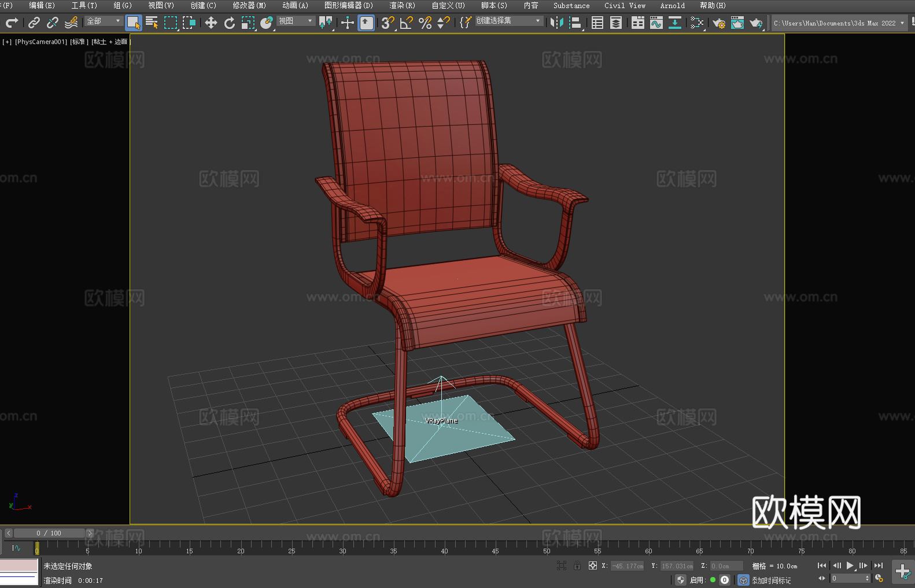
Task: Open the 渲染(R) menu
Action: (403, 5)
